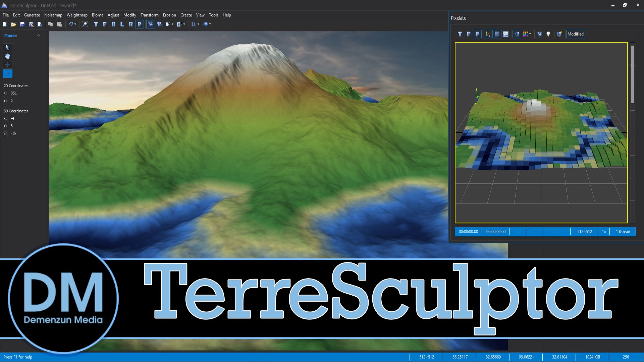
Task: Toggle Perspective view in the main toolbar
Action: click(140, 24)
